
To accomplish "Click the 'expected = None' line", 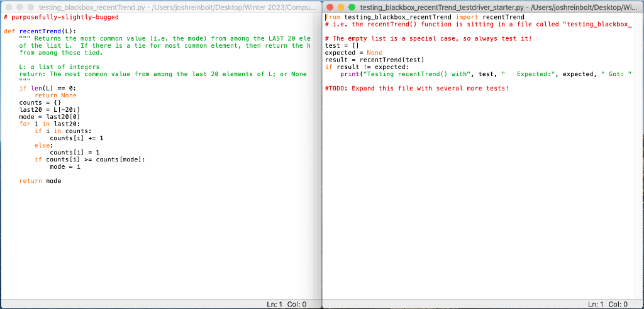I will click(x=353, y=53).
